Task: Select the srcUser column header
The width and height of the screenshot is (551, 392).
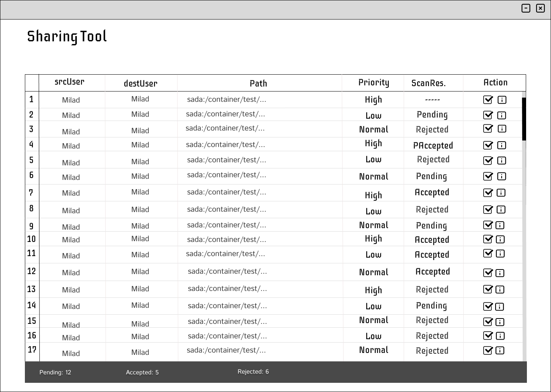Action: click(x=69, y=82)
